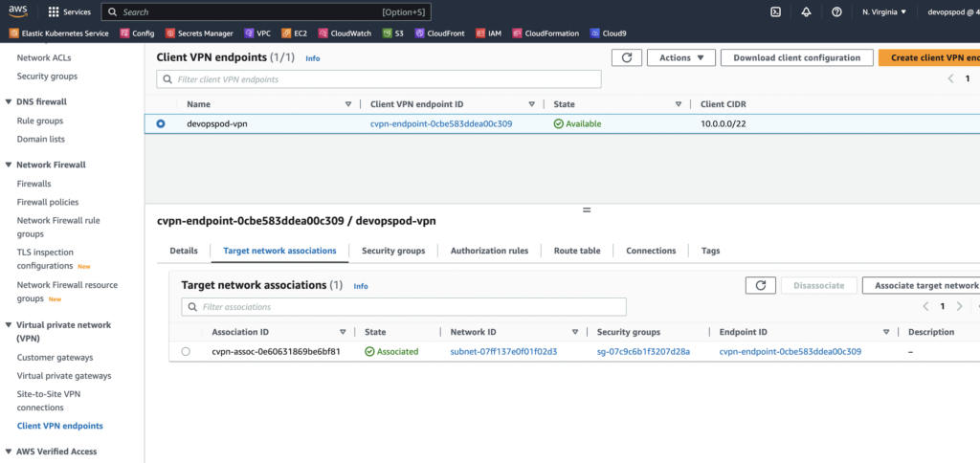980x463 pixels.
Task: Switch to Target network associations tab
Action: pos(280,251)
